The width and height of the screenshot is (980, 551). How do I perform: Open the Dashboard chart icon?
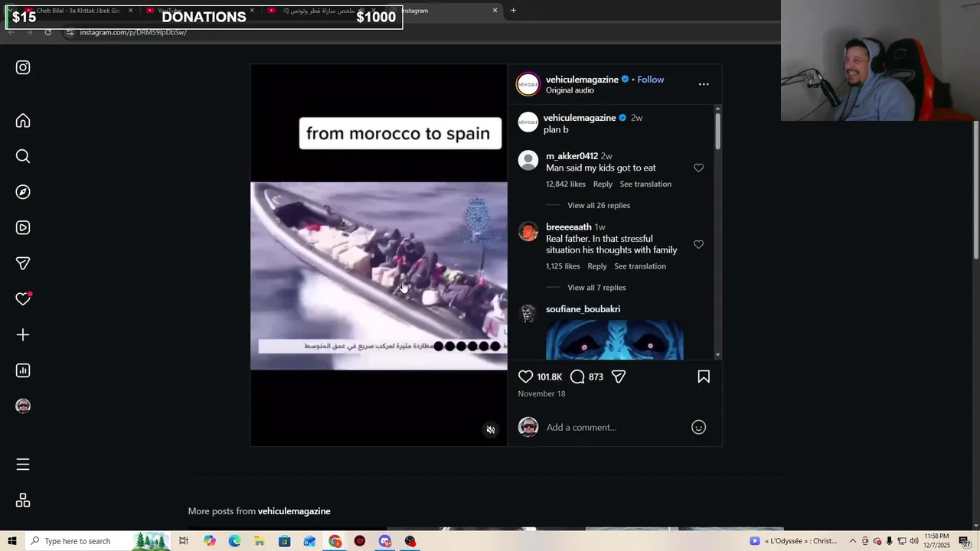[23, 370]
